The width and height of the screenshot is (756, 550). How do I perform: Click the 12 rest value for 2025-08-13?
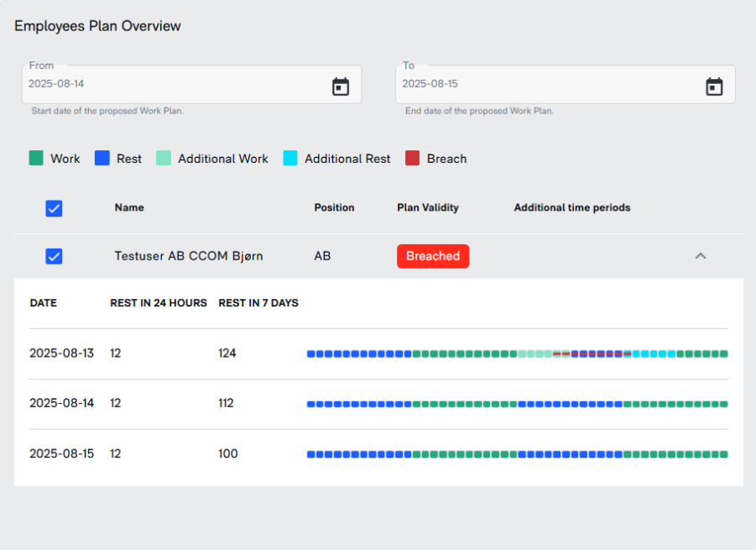[x=115, y=354]
